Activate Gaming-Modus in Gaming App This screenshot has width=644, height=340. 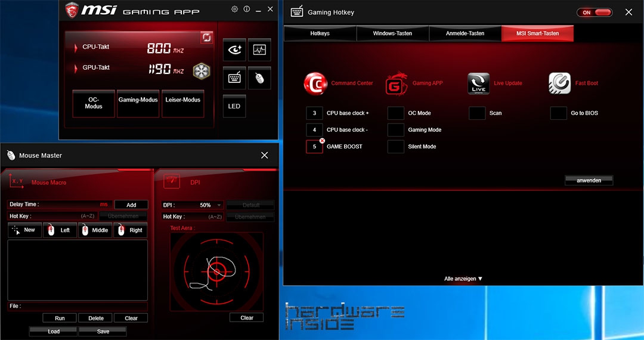tap(138, 103)
